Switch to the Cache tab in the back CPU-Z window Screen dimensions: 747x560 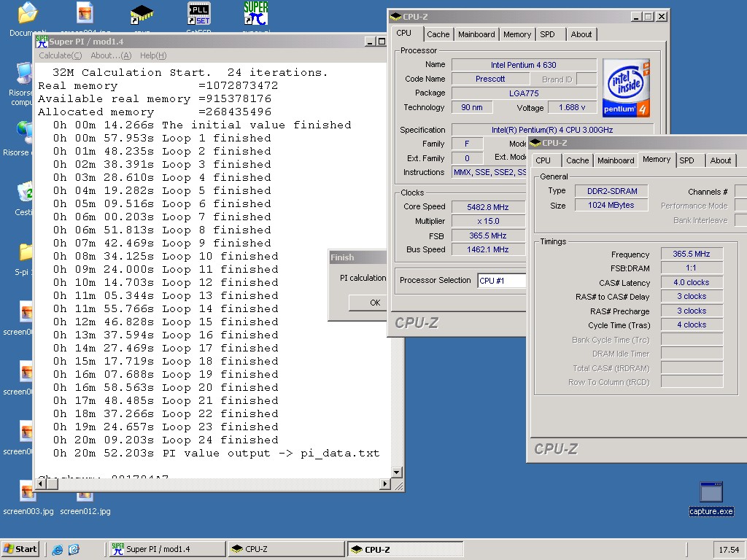(438, 34)
